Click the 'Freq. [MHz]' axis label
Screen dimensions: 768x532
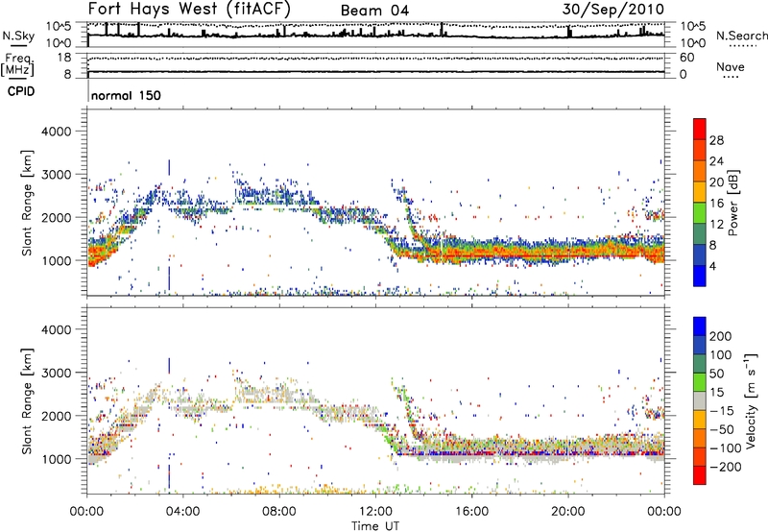pos(17,64)
